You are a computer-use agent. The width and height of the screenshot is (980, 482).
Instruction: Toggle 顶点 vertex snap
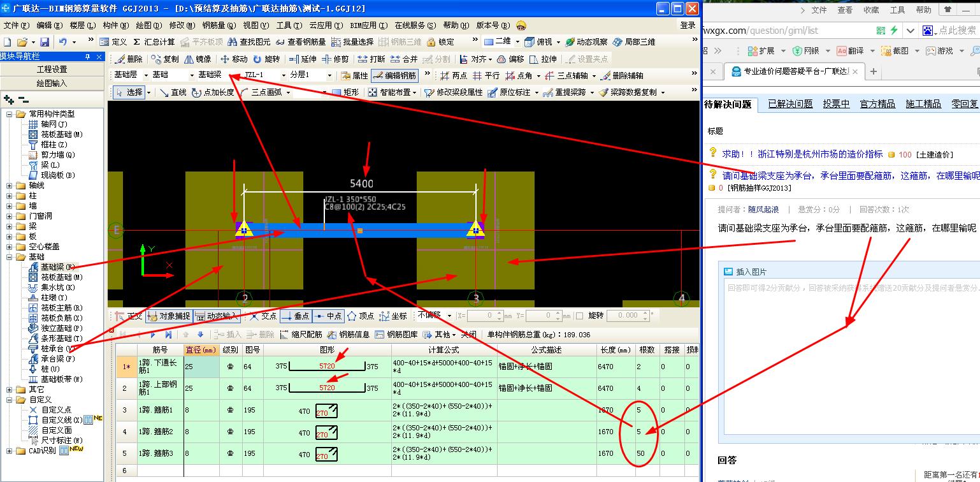tap(361, 316)
